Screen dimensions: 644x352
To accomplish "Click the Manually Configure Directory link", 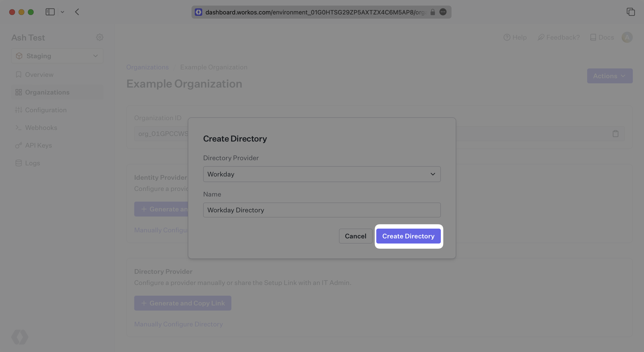I will point(178,324).
